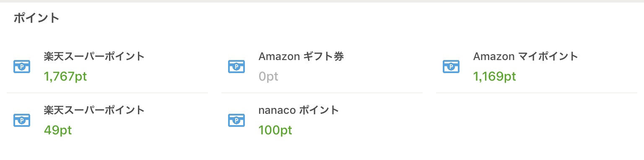Screen dimensions: 644x160
Task: Click the ポイント section heading
Action: pyautogui.click(x=36, y=18)
